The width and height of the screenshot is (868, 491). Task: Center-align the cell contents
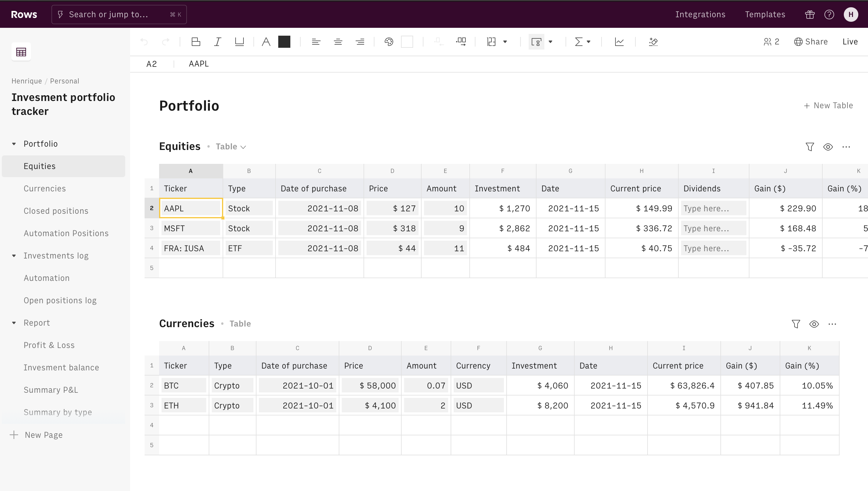338,41
